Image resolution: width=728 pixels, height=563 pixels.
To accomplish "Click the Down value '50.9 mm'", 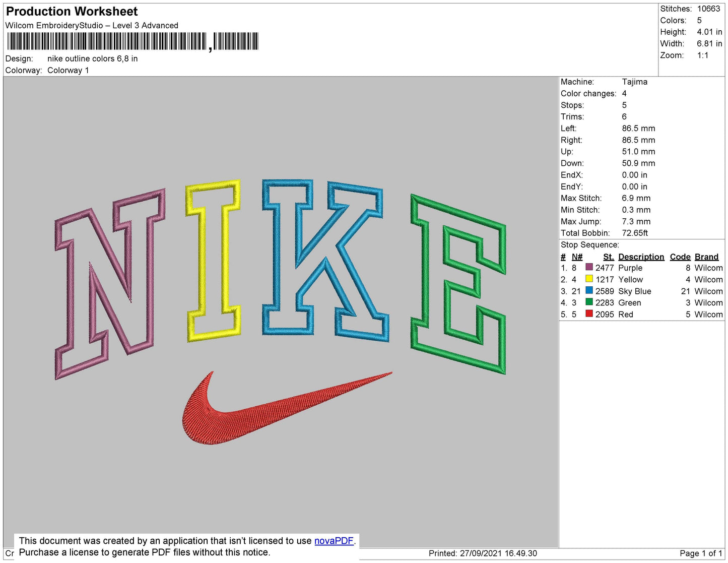I will click(x=639, y=163).
